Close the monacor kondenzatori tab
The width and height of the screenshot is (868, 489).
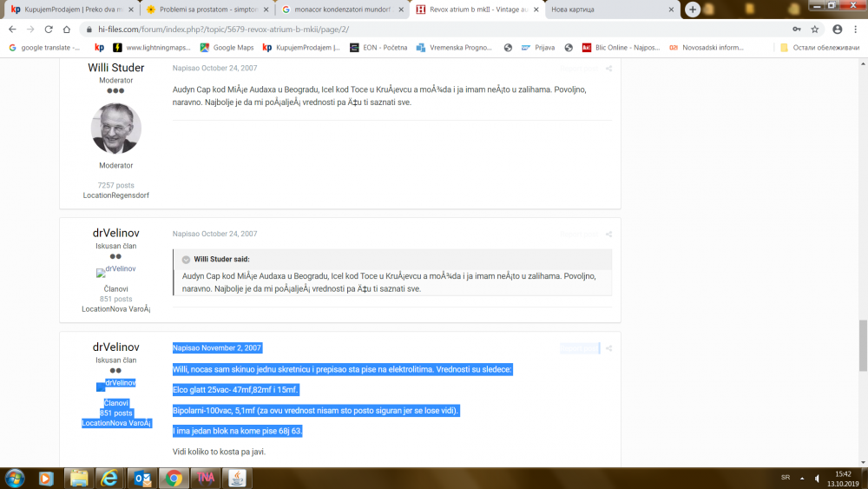(401, 10)
